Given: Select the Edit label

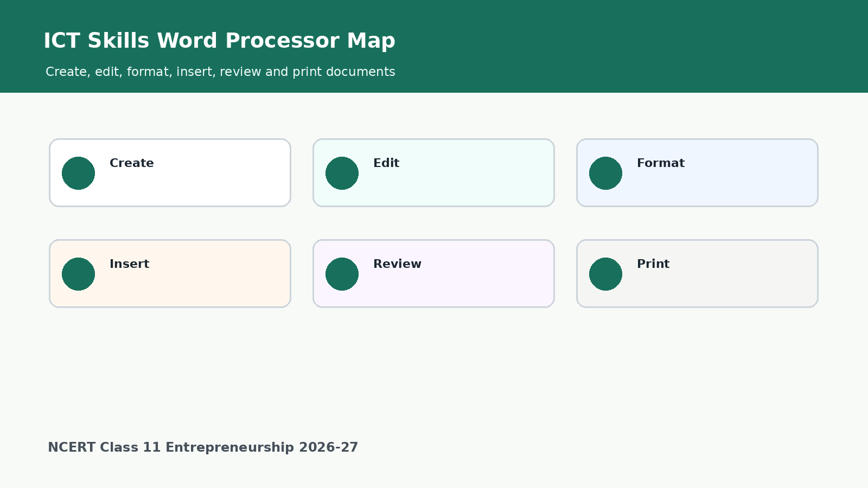Looking at the screenshot, I should tap(386, 163).
